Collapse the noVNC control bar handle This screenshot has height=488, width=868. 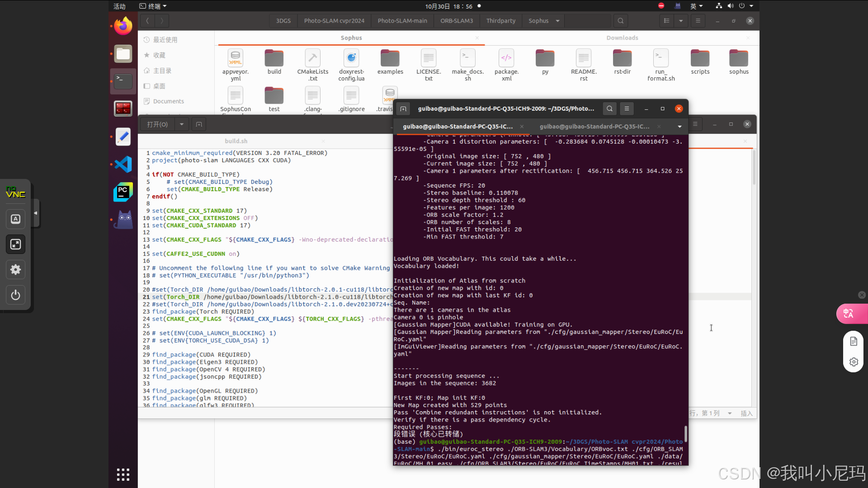36,213
